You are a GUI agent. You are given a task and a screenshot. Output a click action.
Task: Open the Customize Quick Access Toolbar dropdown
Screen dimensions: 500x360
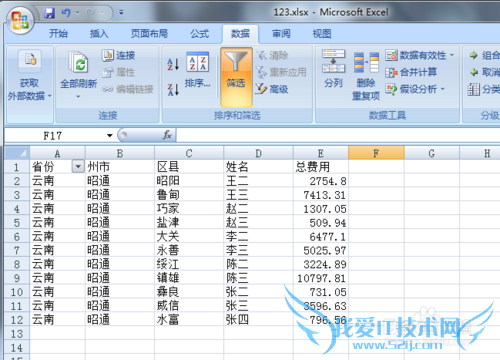pyautogui.click(x=121, y=13)
